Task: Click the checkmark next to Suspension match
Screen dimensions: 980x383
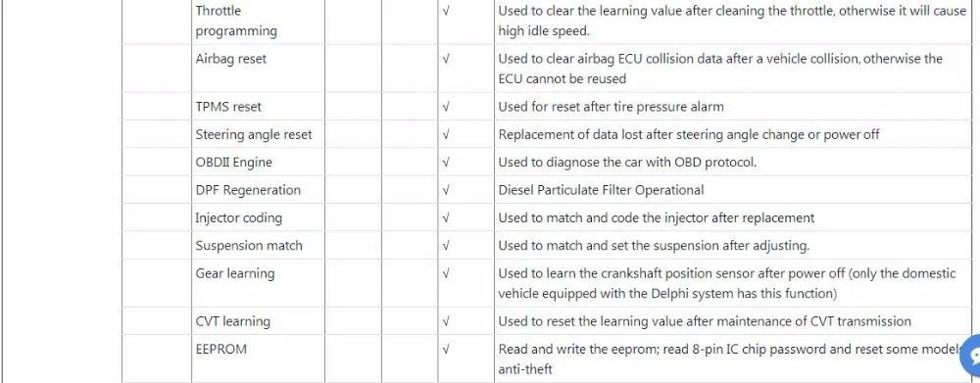Action: point(446,246)
